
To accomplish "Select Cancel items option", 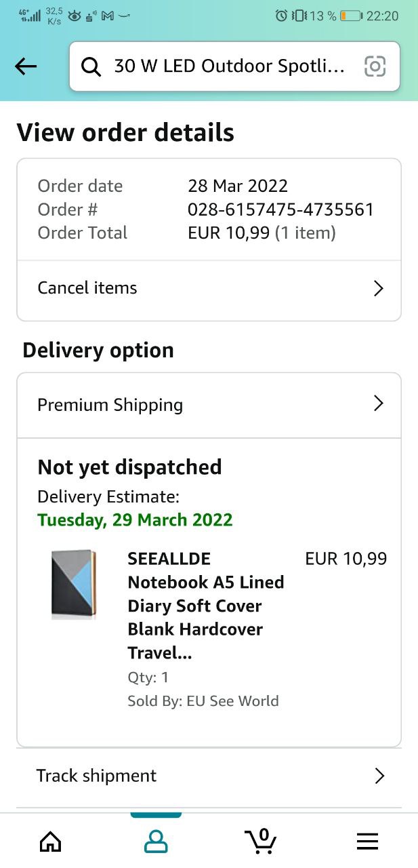I will pos(87,288).
